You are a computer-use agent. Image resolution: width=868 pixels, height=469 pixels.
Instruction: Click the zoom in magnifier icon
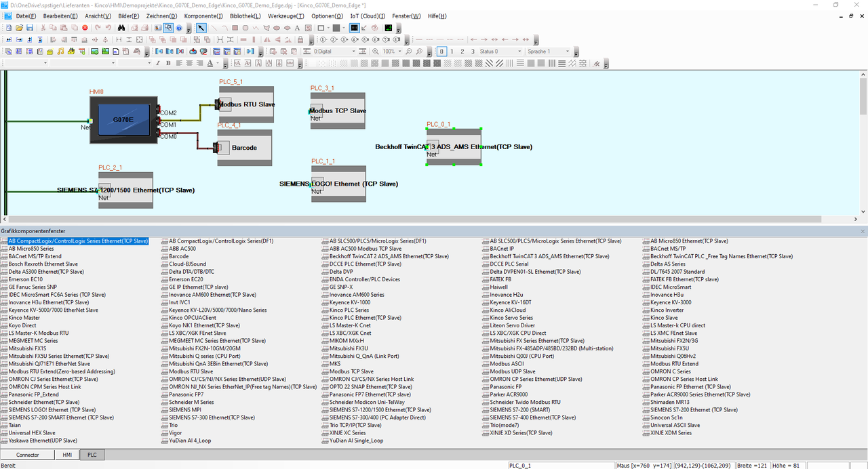pos(376,52)
